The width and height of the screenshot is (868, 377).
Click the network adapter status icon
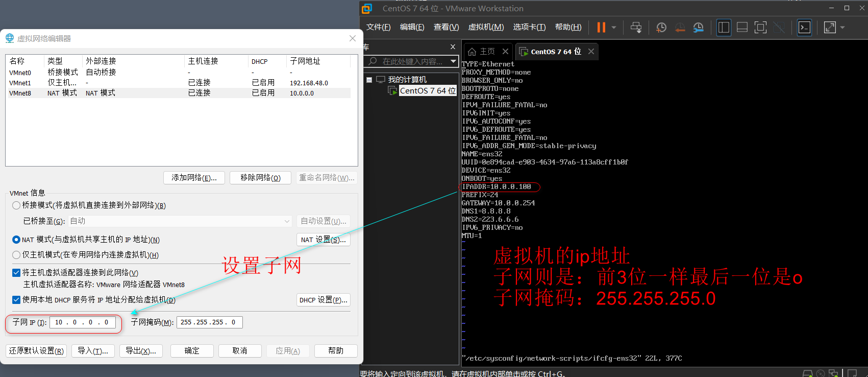834,373
